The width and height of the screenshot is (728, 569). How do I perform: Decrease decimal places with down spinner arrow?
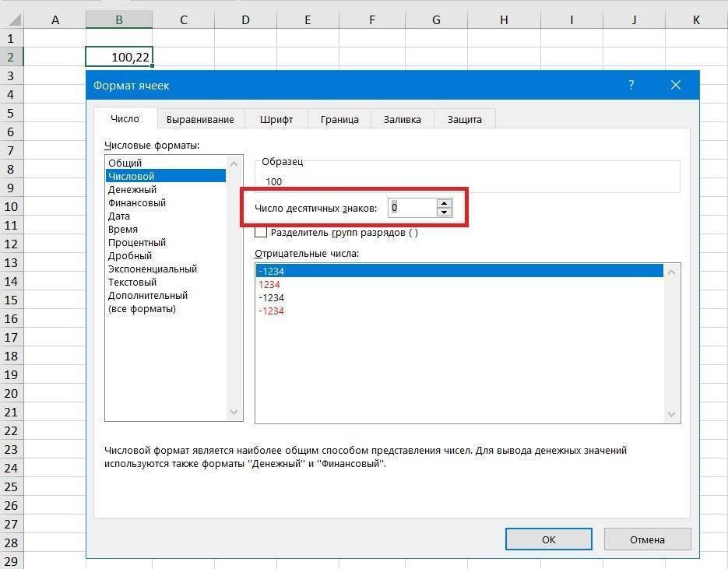coord(444,212)
